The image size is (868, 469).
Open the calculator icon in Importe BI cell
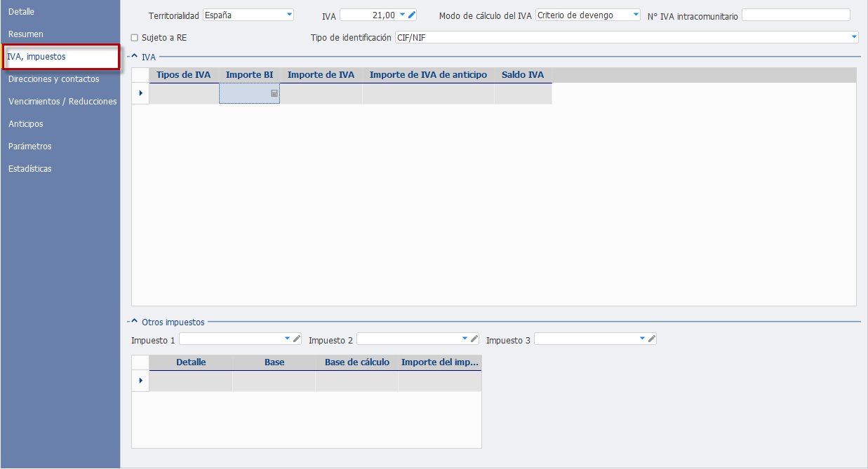(x=274, y=93)
